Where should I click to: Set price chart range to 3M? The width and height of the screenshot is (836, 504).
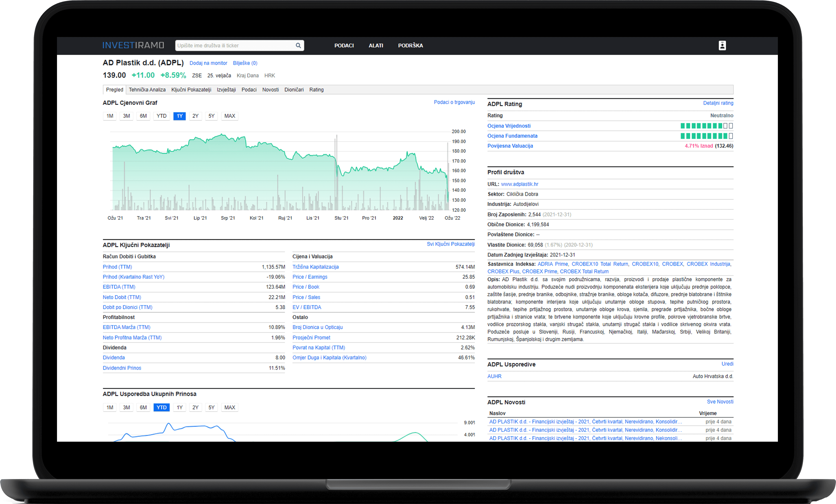tap(126, 116)
